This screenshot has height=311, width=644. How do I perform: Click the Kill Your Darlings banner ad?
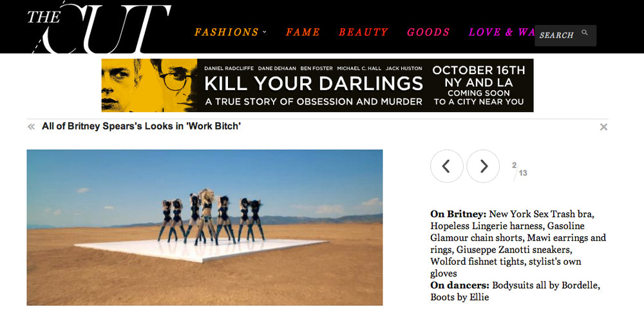(317, 85)
